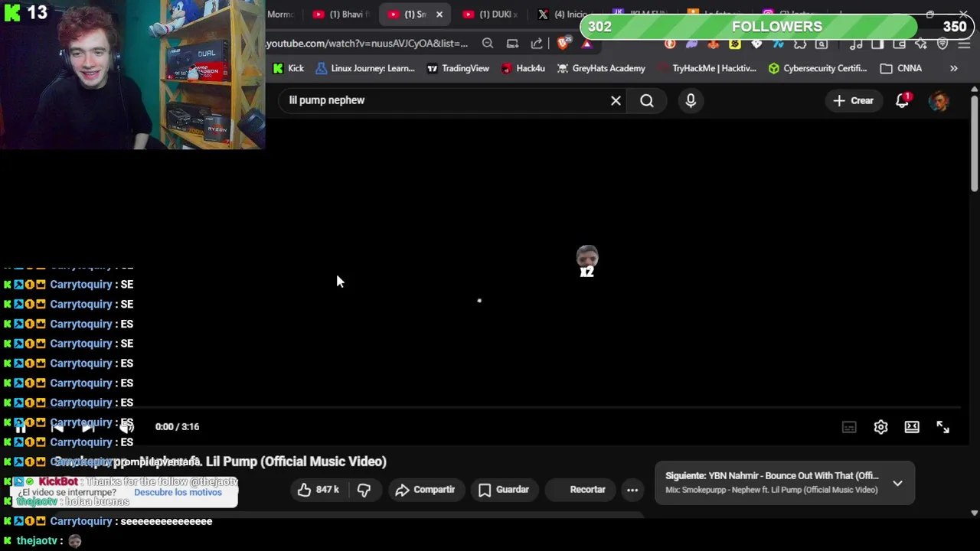
Task: Switch to the '(1) DUKI' tab
Action: (x=491, y=15)
